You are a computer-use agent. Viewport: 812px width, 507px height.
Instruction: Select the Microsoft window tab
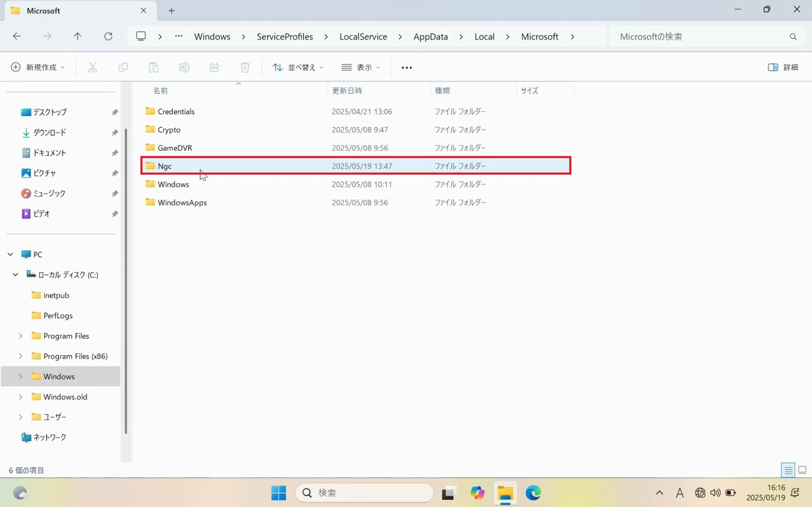pyautogui.click(x=80, y=11)
